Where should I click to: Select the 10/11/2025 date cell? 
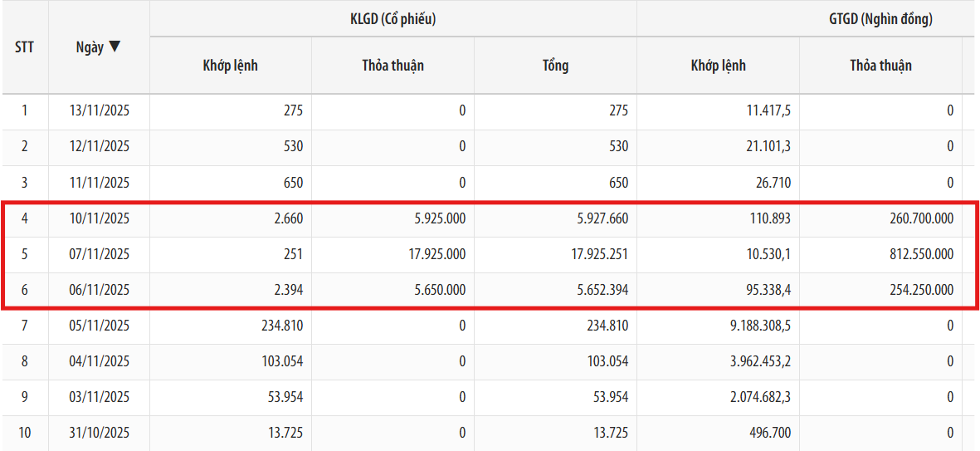click(x=100, y=218)
